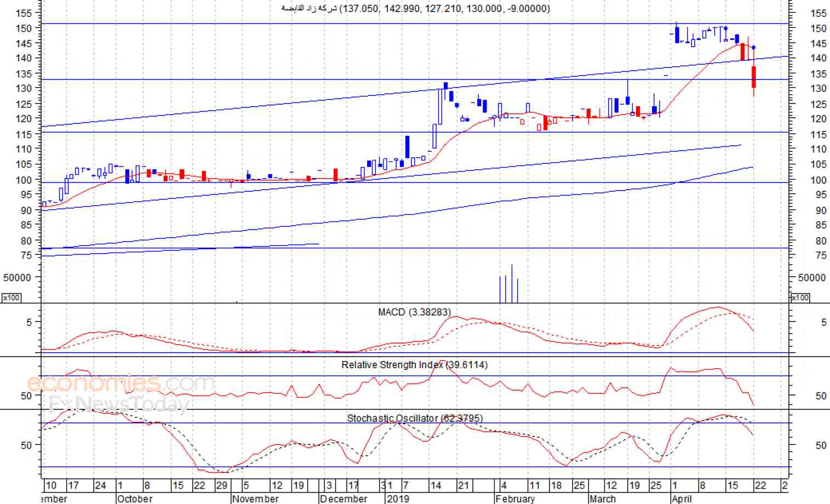Click the April month label on time axis
Image resolution: width=830 pixels, height=504 pixels.
point(682,499)
